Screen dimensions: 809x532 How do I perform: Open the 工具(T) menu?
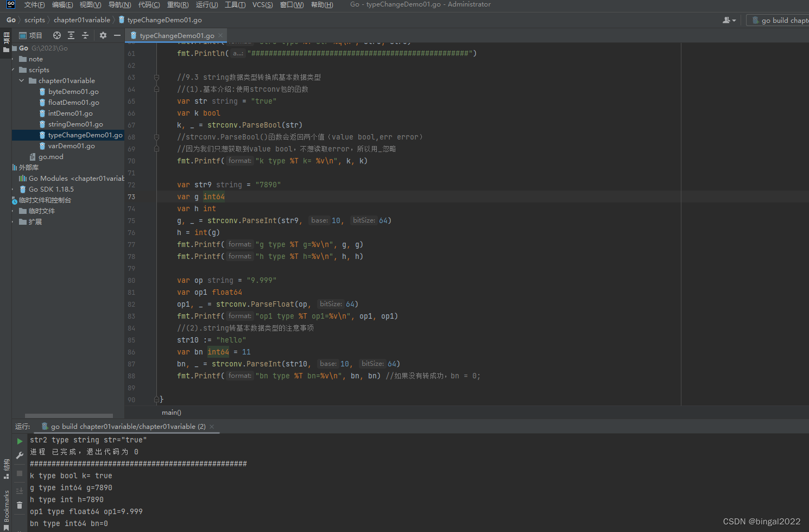(235, 4)
